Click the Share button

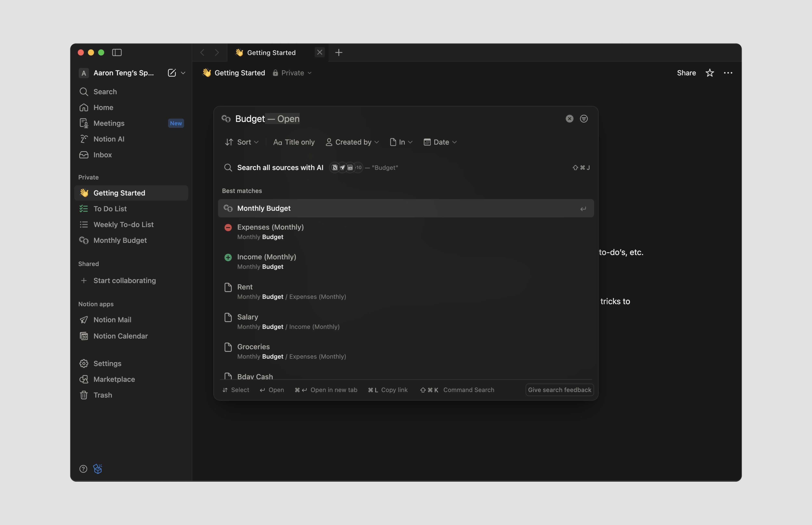(x=686, y=73)
